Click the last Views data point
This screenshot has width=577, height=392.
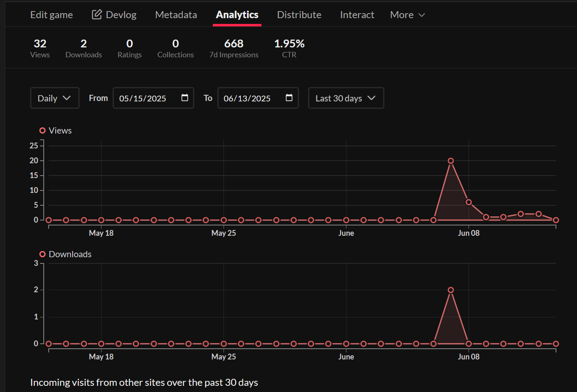click(x=556, y=220)
